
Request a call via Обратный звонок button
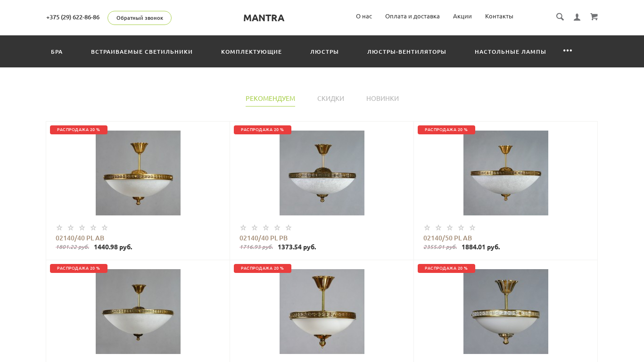pyautogui.click(x=140, y=18)
